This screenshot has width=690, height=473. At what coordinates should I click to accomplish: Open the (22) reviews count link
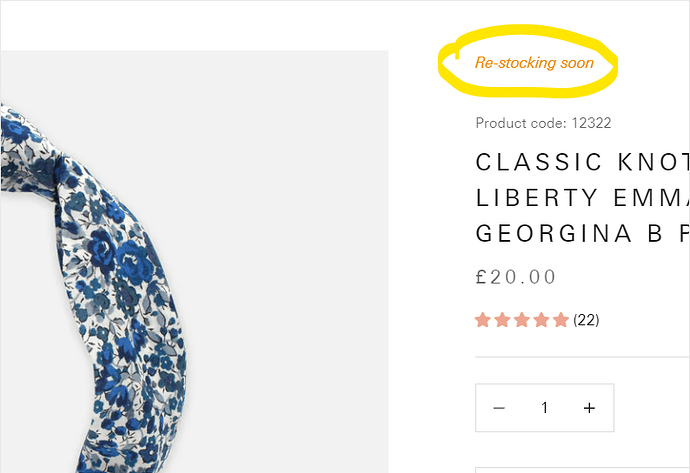pyautogui.click(x=586, y=320)
